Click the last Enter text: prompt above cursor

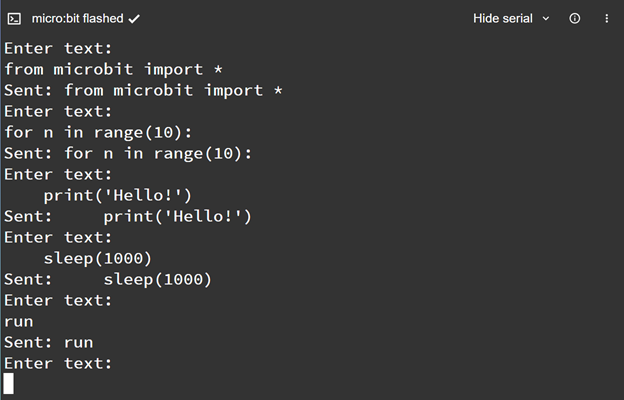coord(58,363)
